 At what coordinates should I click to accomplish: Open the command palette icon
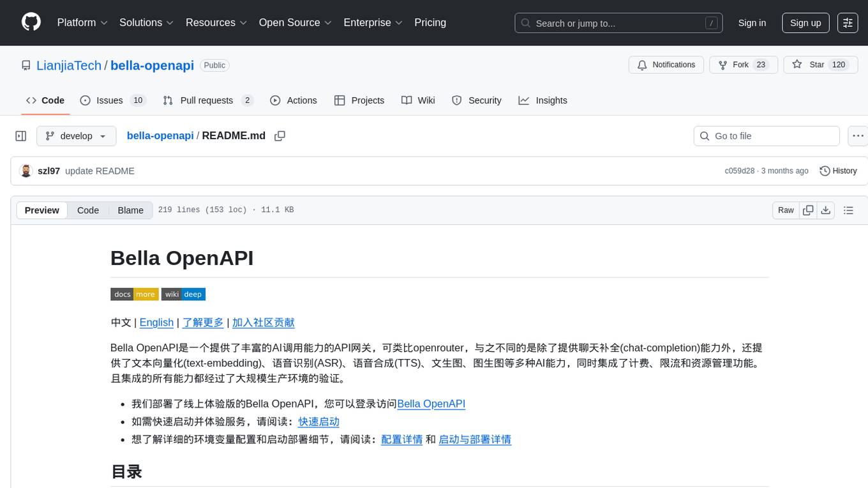(848, 22)
